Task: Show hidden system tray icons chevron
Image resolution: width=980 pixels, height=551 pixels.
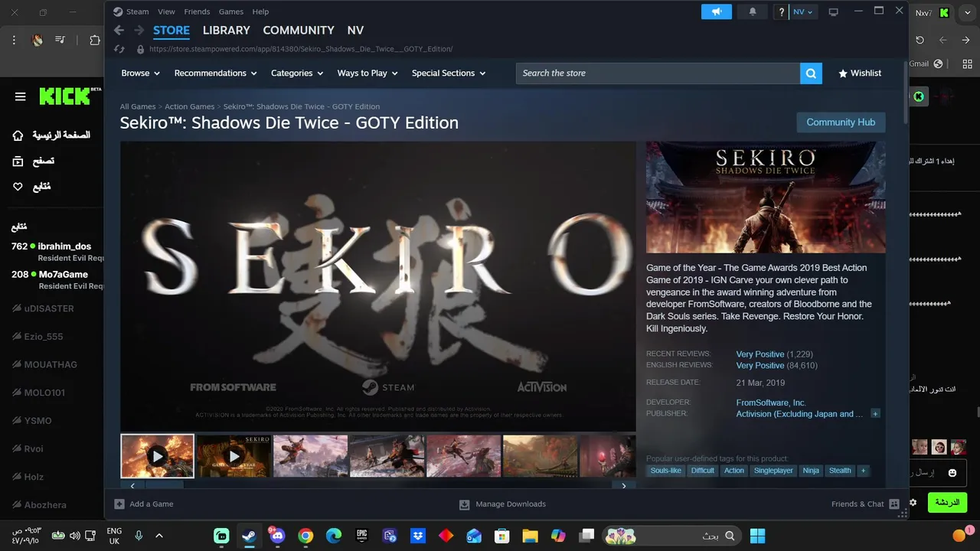Action: (x=159, y=536)
